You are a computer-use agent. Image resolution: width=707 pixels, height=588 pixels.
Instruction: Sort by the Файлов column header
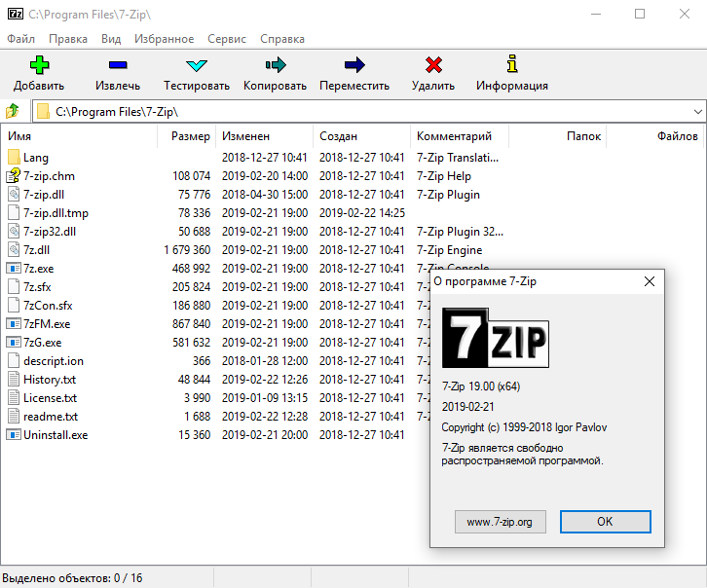pos(655,136)
